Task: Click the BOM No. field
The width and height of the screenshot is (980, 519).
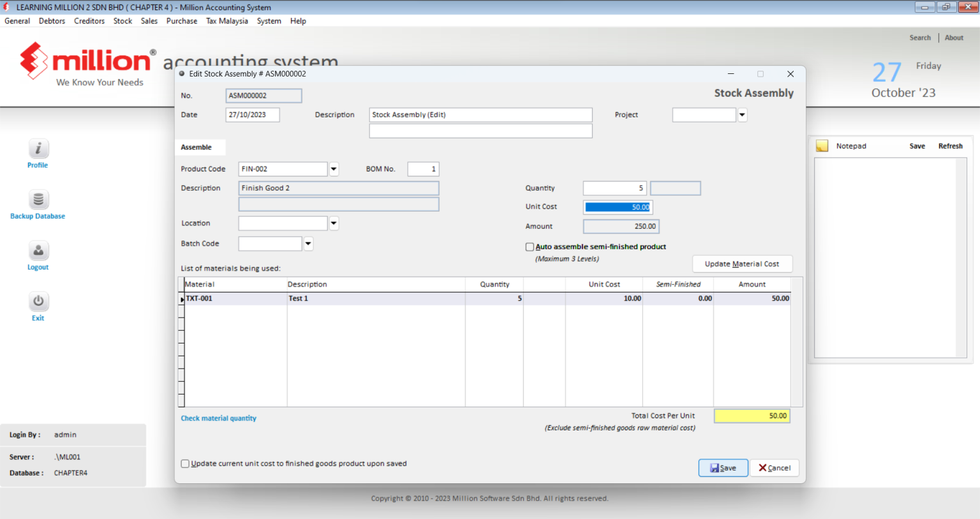Action: pos(423,169)
